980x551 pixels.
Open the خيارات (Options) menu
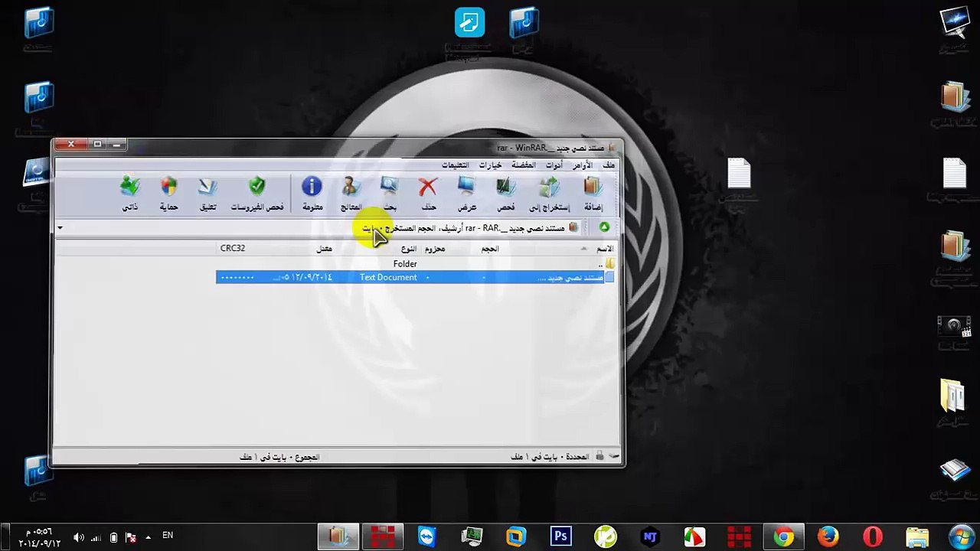491,165
